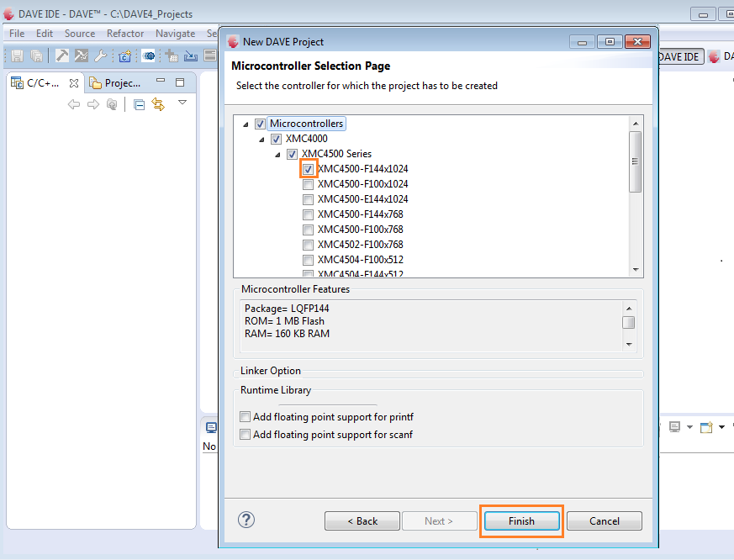Open the Navigate menu
734x560 pixels.
click(x=175, y=34)
